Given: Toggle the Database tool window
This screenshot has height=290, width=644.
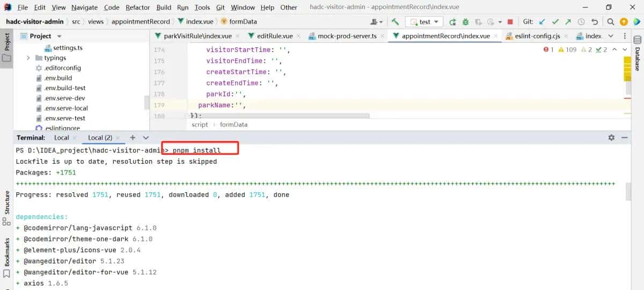Looking at the screenshot, I should (638, 54).
